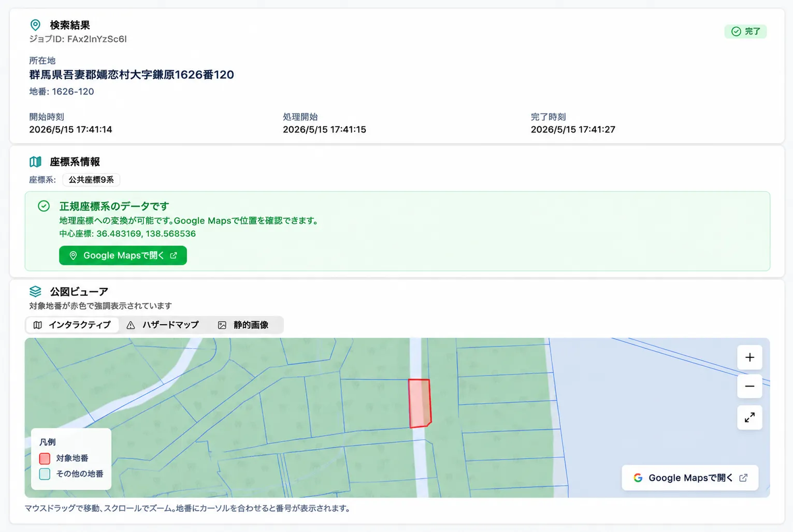
Task: Click the 所在地 label
Action: click(42, 61)
